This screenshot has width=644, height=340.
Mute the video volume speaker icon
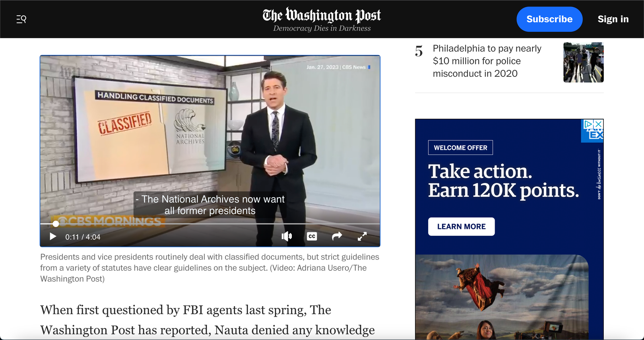287,236
